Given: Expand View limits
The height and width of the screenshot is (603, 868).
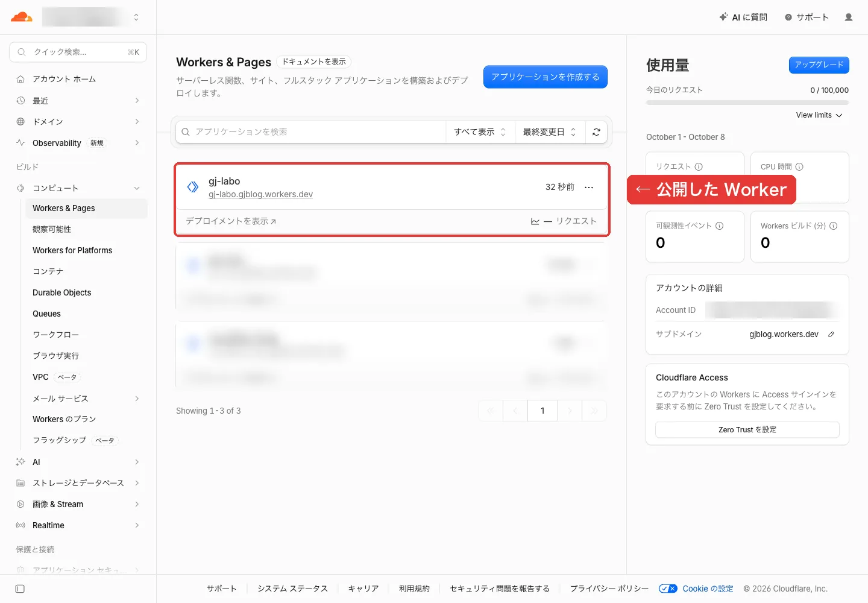Looking at the screenshot, I should pos(819,115).
